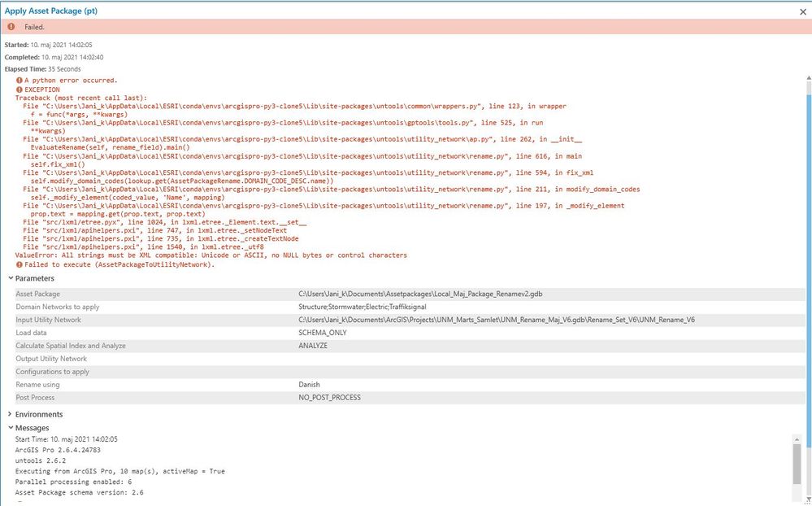812x506 pixels.
Task: Select the Asset Package parameter row
Action: coord(410,294)
